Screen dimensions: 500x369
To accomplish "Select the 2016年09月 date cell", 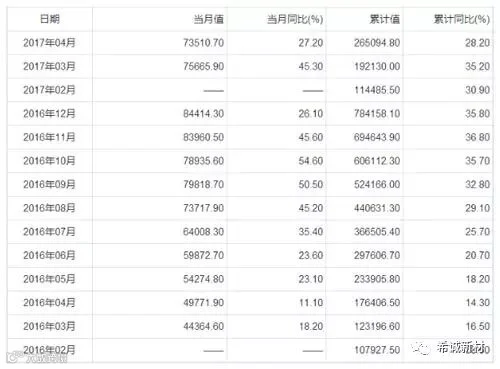I will coord(49,184).
